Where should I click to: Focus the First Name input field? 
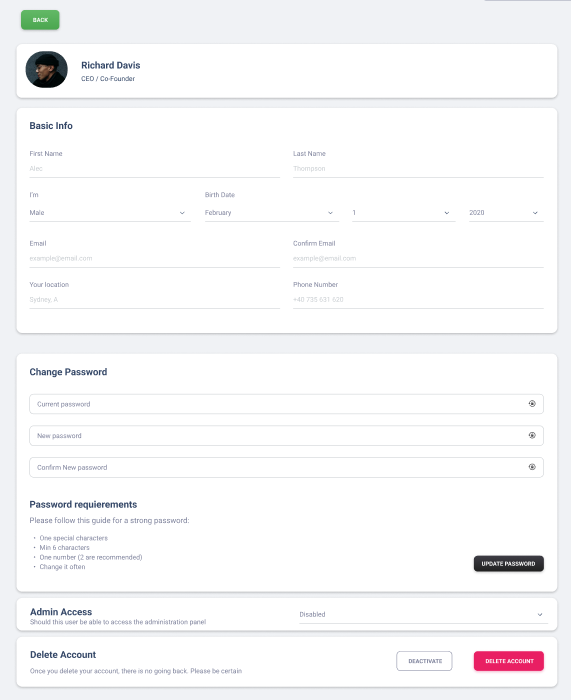pos(154,169)
